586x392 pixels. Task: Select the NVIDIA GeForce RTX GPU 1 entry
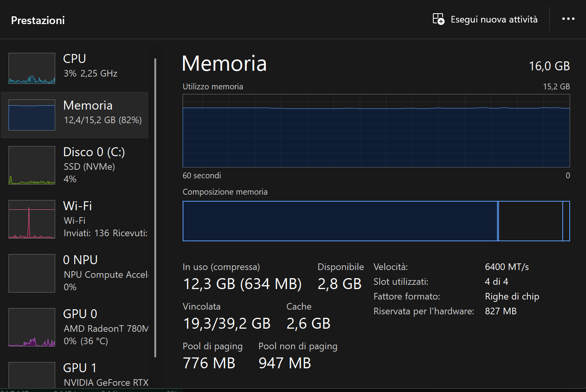(106, 375)
